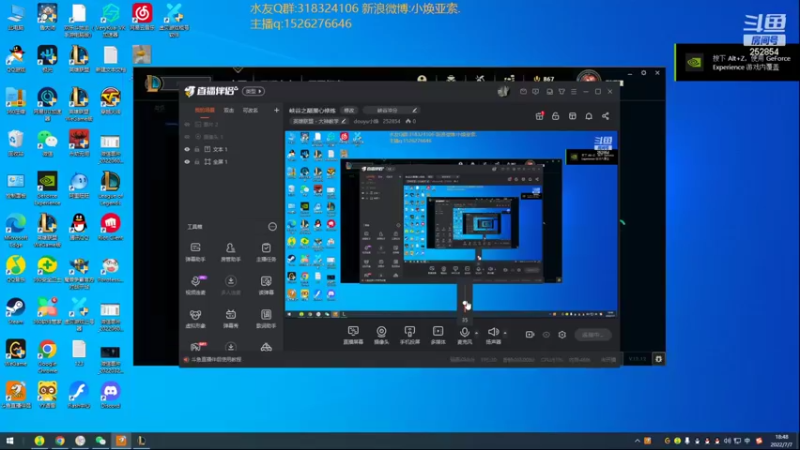Image resolution: width=800 pixels, height=450 pixels.
Task: Open the hamburger menu in companion title bar
Action: pos(574,92)
